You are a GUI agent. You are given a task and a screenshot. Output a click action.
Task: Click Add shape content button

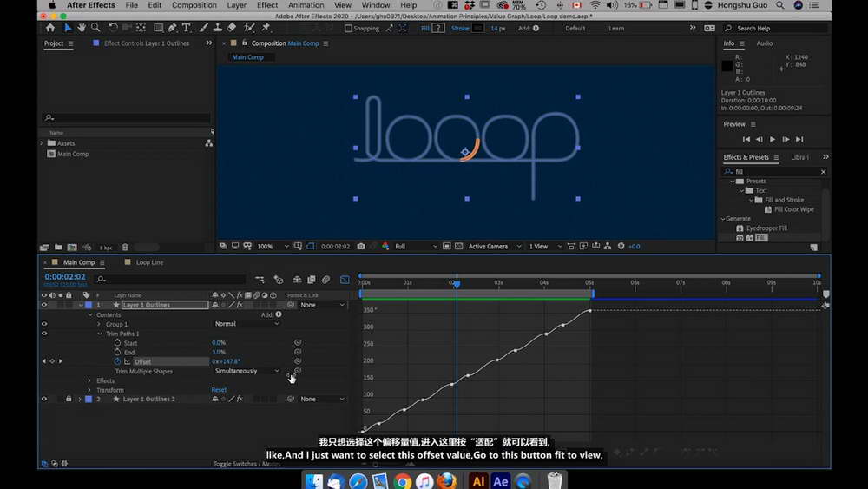pos(279,314)
